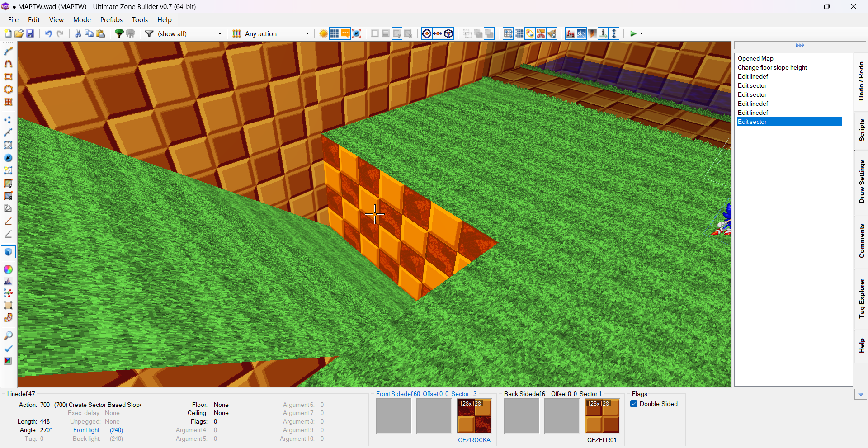Screen dimensions: 868x448
Task: Click the Paste clipboard icon
Action: (100, 33)
